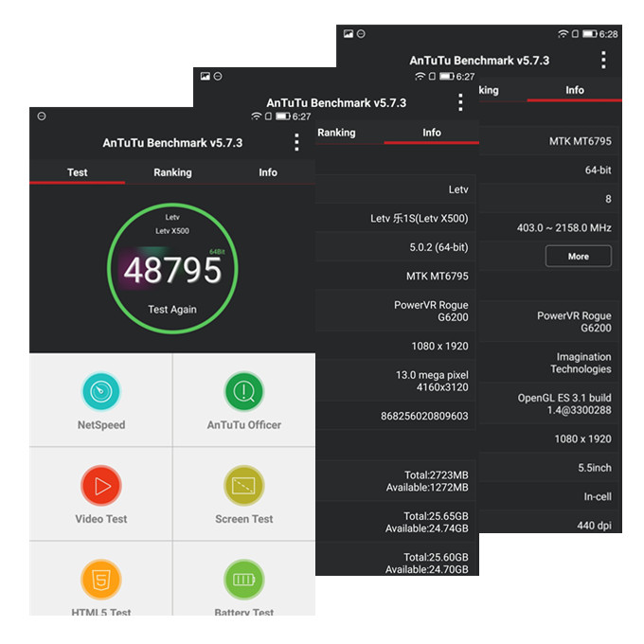
Task: Tap battery status icon in rear 6:28 window
Action: coord(590,34)
